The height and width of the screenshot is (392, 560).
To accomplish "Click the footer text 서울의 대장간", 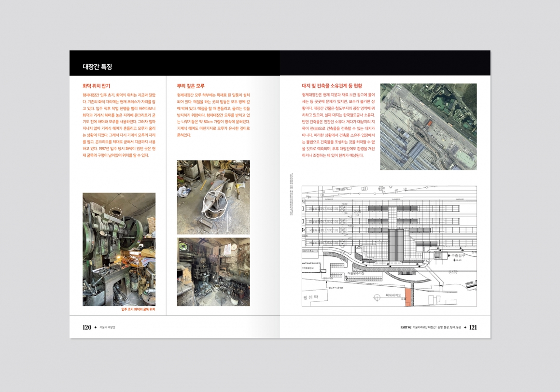I will pyautogui.click(x=108, y=327).
